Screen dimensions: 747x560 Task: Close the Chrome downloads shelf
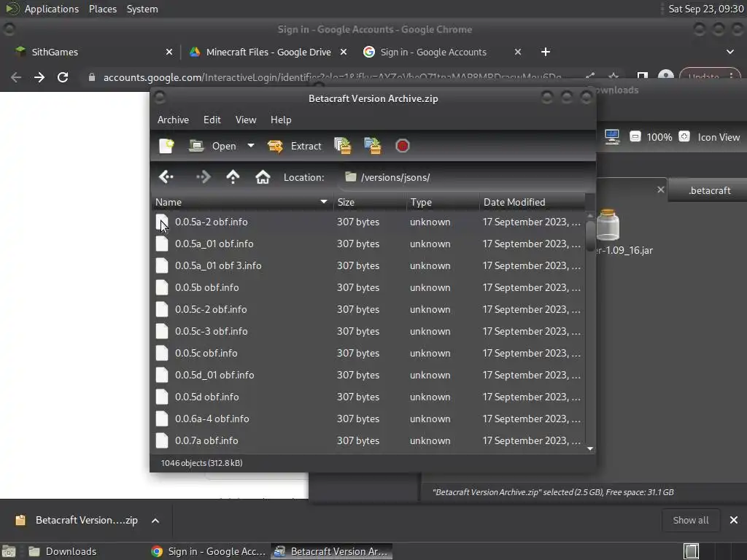pyautogui.click(x=734, y=521)
